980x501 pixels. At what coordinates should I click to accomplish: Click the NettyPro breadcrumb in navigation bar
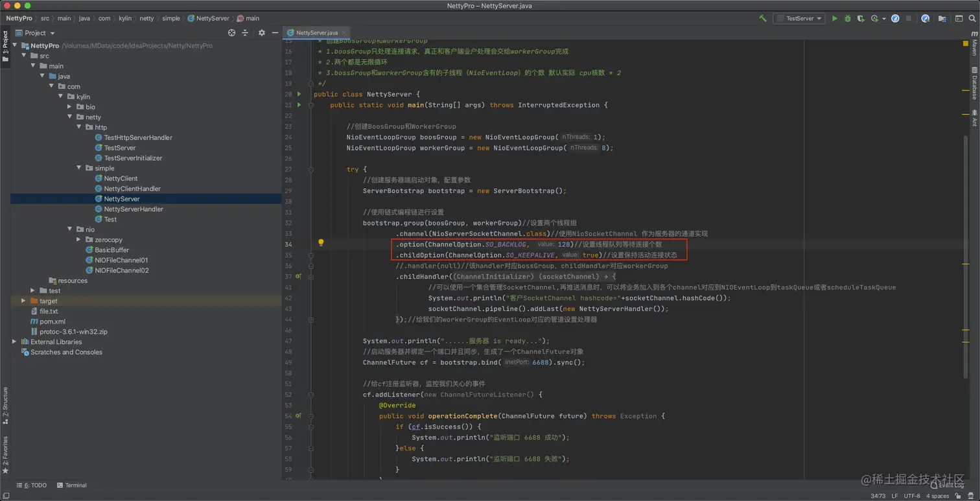tap(19, 19)
